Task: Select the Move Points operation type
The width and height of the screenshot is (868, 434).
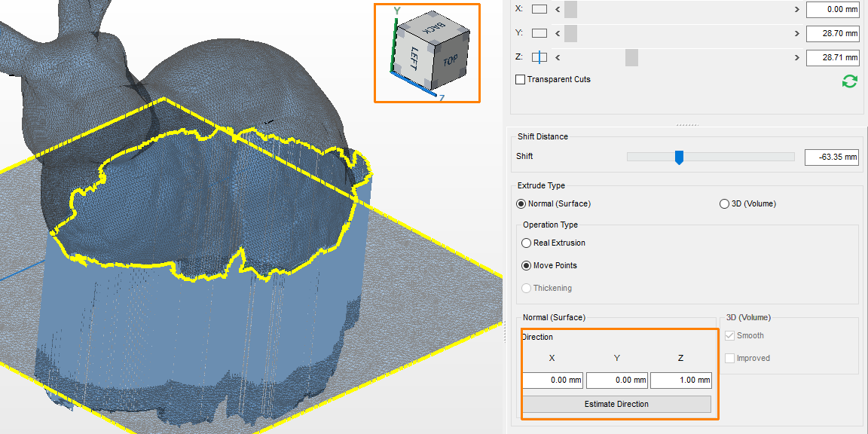Action: pos(526,265)
